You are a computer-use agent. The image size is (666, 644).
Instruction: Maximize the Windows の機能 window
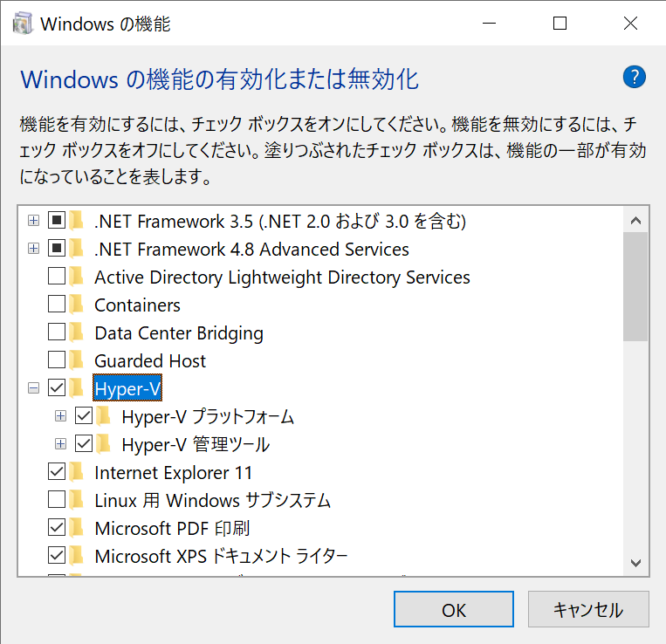click(560, 24)
